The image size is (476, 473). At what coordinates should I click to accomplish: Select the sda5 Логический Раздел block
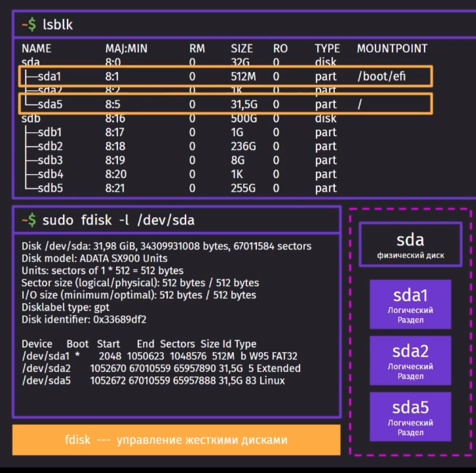coord(411,417)
